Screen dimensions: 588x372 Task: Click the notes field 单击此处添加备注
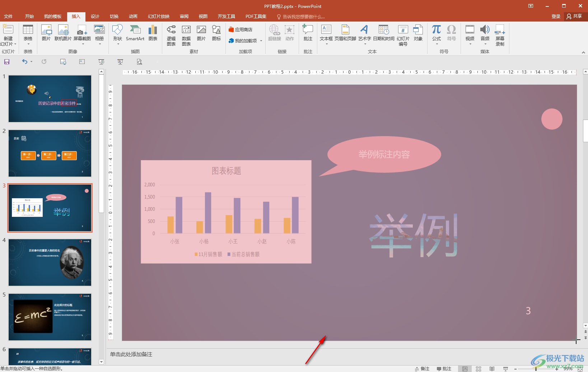tap(131, 354)
